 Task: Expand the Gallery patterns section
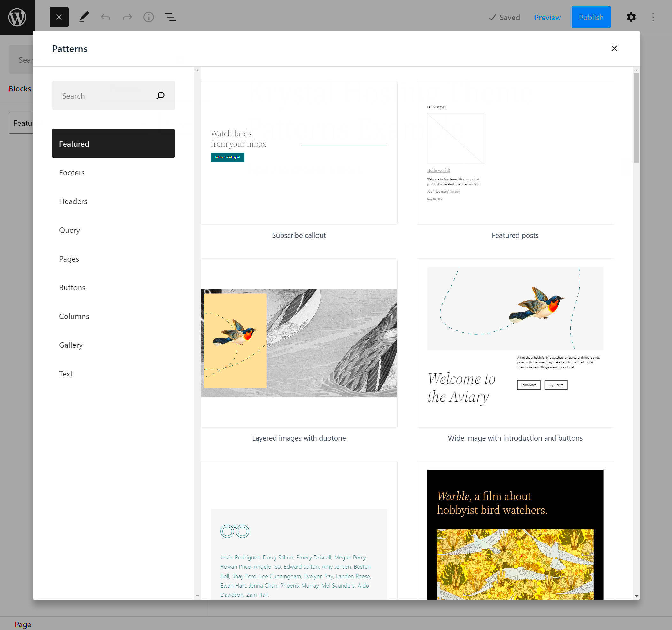click(71, 345)
